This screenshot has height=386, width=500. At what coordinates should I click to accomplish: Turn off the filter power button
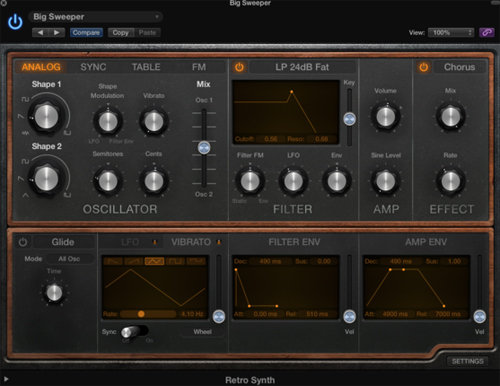pos(239,67)
